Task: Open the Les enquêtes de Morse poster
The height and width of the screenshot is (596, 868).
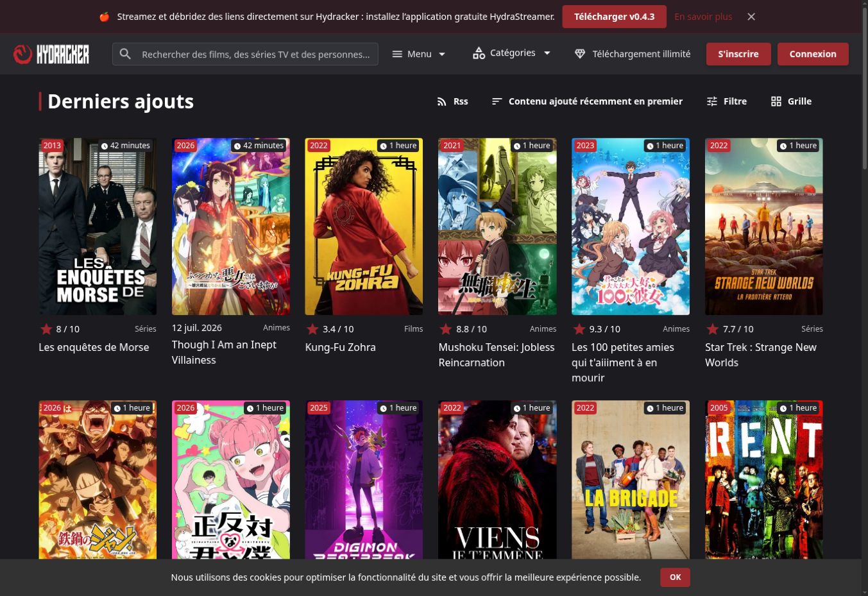Action: [98, 226]
